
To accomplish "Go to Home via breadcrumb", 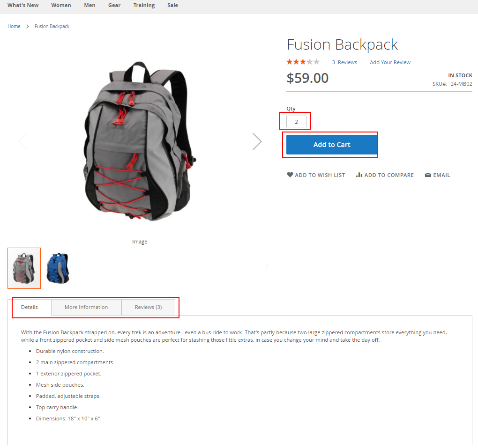I will coord(14,27).
